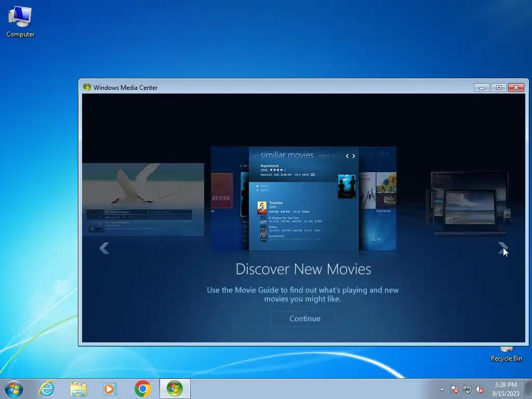Screen dimensions: 532x399
Task: Launch Google Chrome from taskbar
Action: (142, 389)
